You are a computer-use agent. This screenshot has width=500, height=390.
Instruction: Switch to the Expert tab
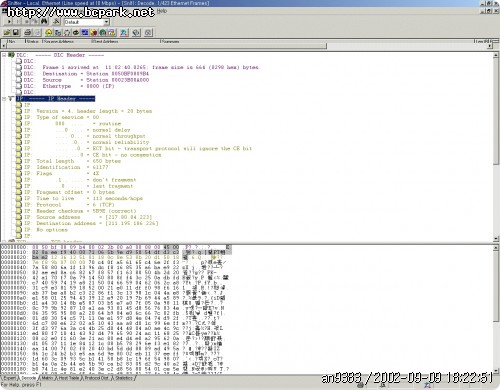click(x=9, y=378)
